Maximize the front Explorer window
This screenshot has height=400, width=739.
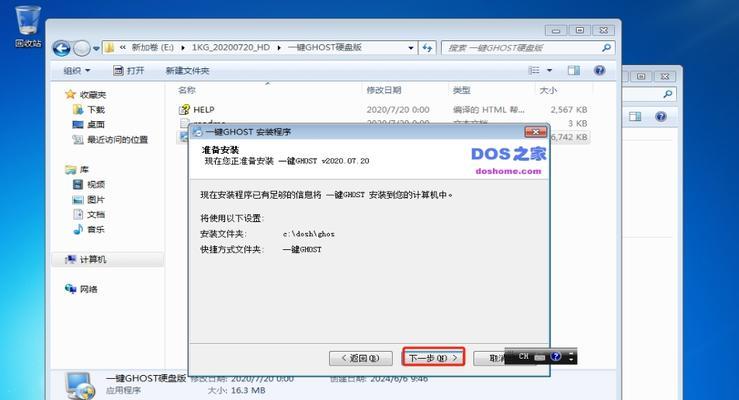[x=580, y=31]
